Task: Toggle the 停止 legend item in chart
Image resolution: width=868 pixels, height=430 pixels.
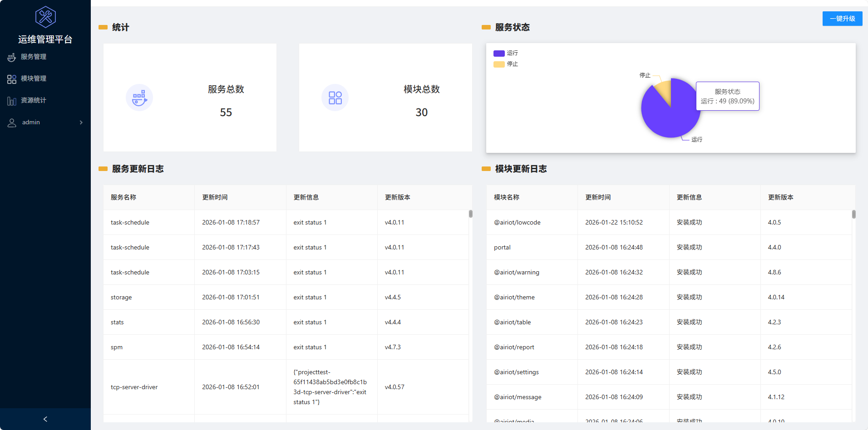Action: (505, 64)
